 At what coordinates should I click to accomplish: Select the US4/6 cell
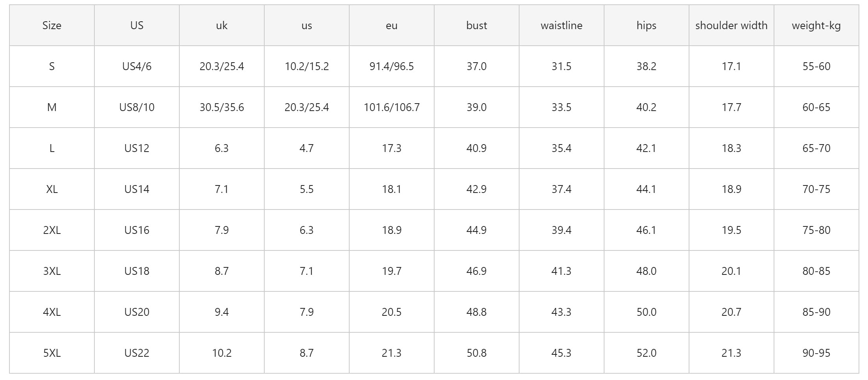(x=137, y=67)
